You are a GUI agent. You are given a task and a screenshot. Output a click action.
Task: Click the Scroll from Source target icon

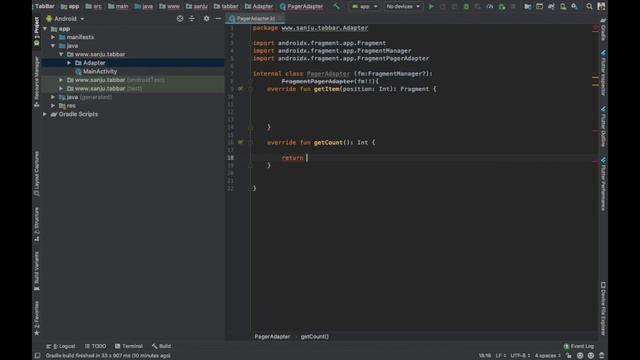[x=180, y=18]
